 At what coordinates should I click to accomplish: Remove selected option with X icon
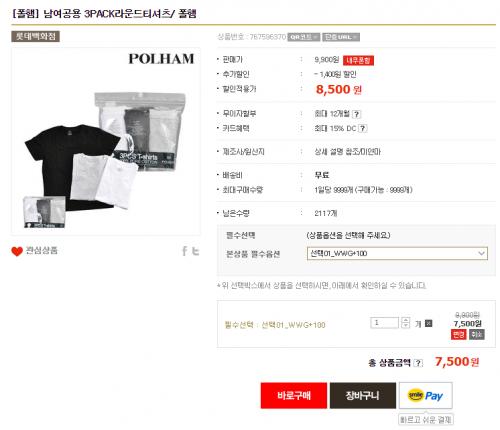coord(429,323)
